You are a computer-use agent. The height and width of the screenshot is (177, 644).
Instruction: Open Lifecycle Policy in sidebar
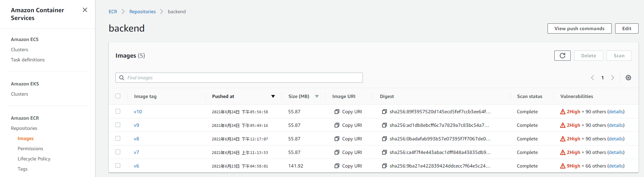[34, 159]
